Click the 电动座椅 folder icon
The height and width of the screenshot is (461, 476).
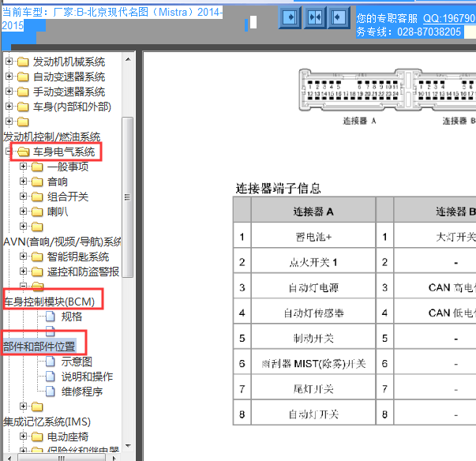37,437
